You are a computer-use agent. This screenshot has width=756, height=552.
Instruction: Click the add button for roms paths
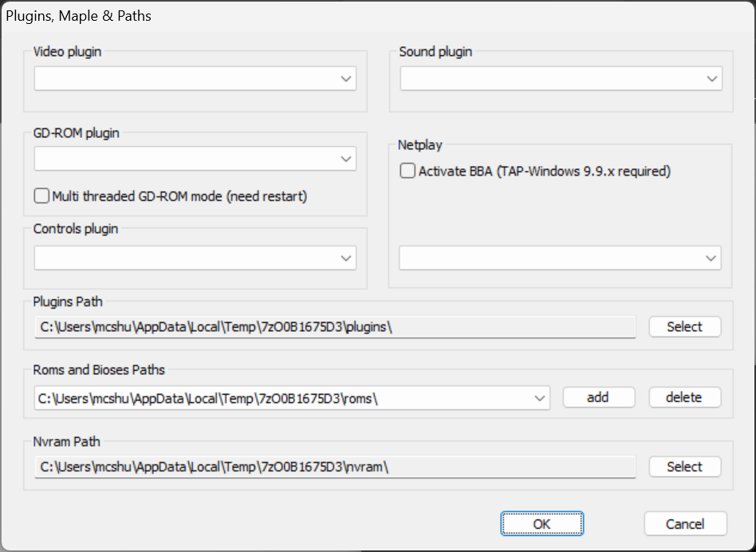coord(598,397)
